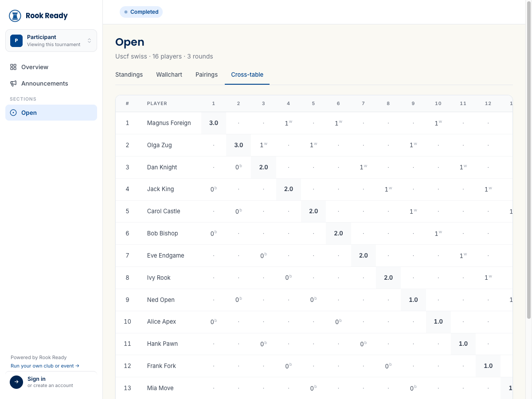Click player name Ivy Rook

pyautogui.click(x=159, y=278)
